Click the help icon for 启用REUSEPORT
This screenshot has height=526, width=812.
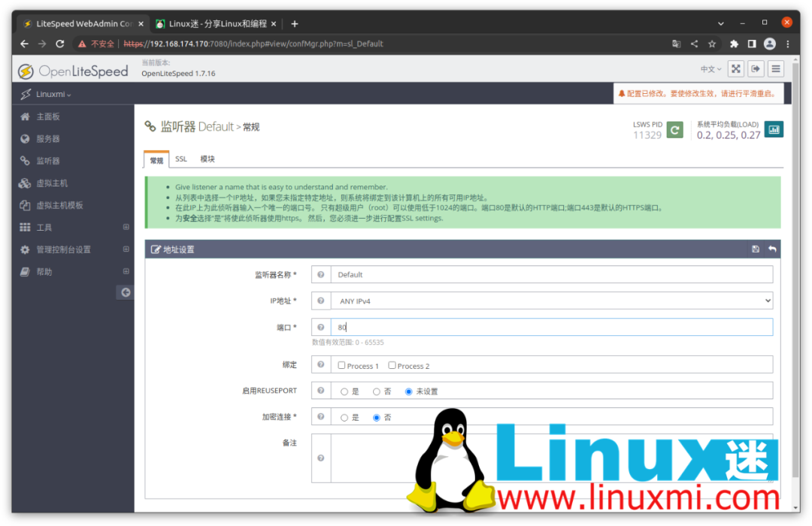tap(321, 390)
